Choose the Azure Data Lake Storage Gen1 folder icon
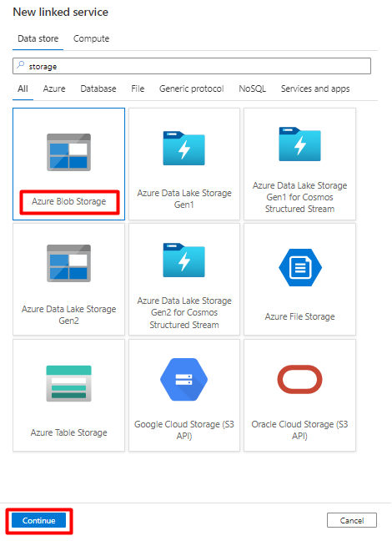Screen dimensions: 392x556 point(183,149)
